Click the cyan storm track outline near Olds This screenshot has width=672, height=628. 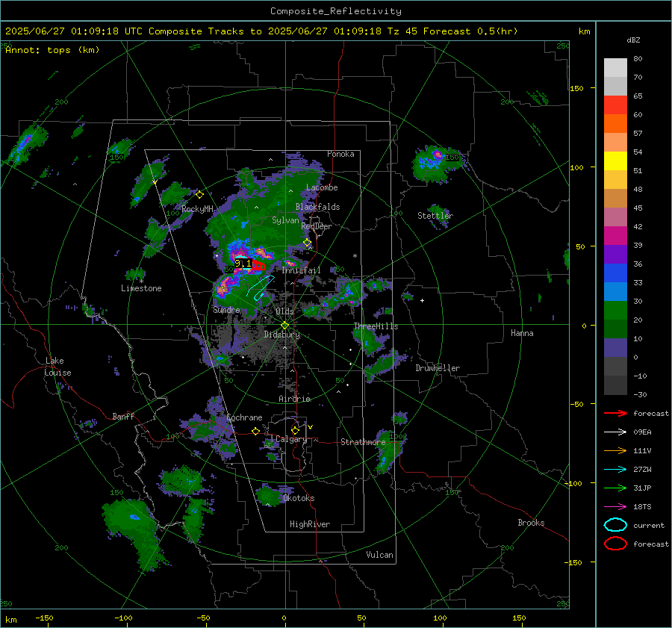click(261, 287)
